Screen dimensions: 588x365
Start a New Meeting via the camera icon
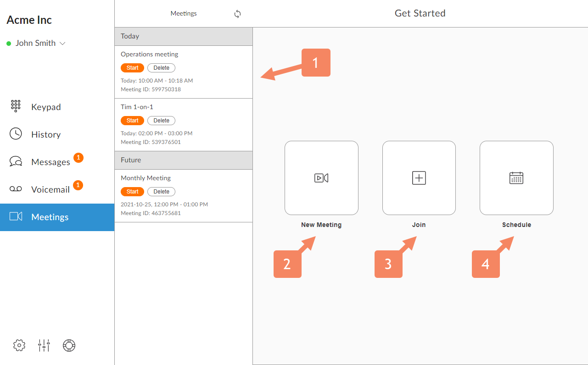coord(321,178)
